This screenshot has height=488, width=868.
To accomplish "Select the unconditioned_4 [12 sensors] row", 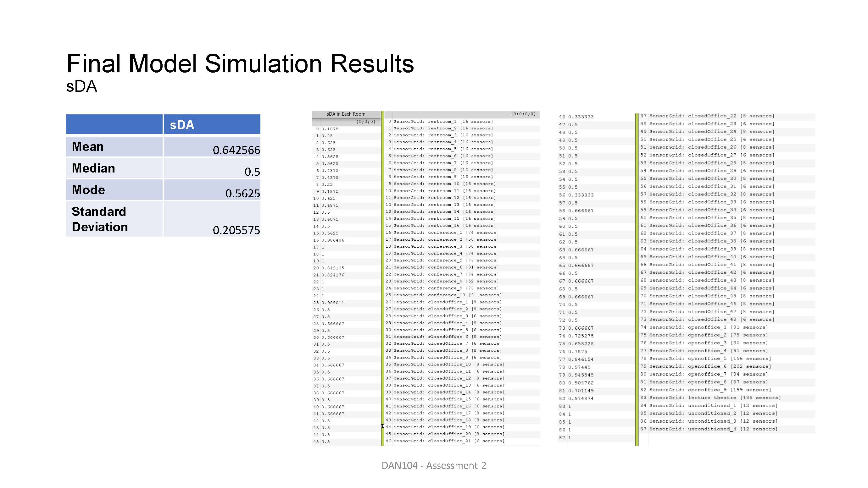I will click(713, 429).
